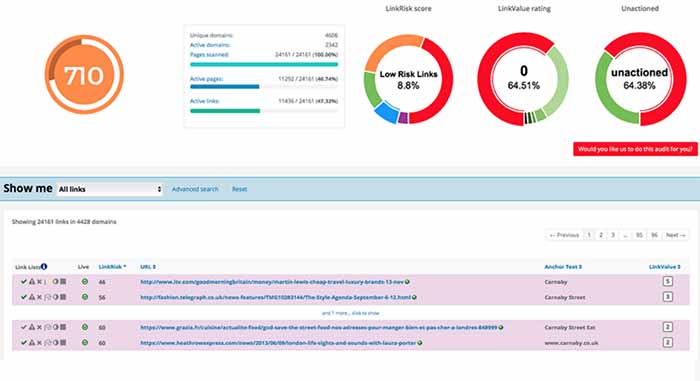Sort table by LinkValue column

664,267
